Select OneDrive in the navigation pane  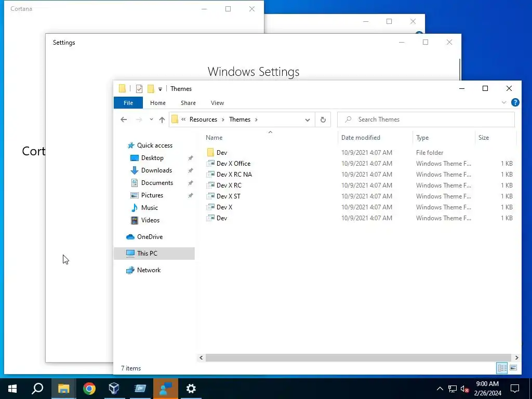click(150, 237)
